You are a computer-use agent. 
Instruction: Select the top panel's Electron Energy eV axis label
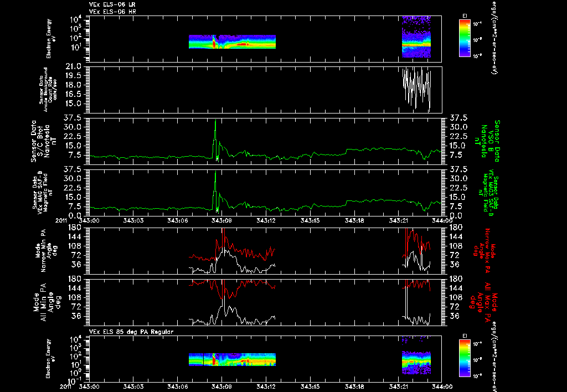(50, 38)
